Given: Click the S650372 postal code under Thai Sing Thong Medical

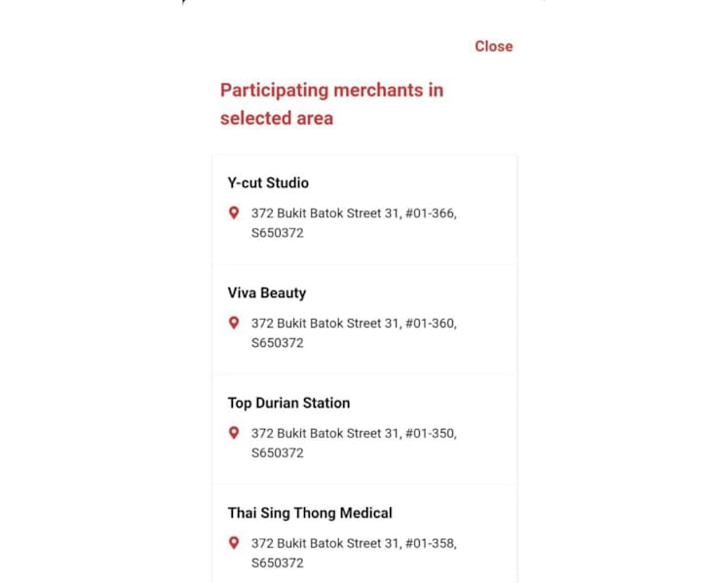Looking at the screenshot, I should pyautogui.click(x=277, y=564).
